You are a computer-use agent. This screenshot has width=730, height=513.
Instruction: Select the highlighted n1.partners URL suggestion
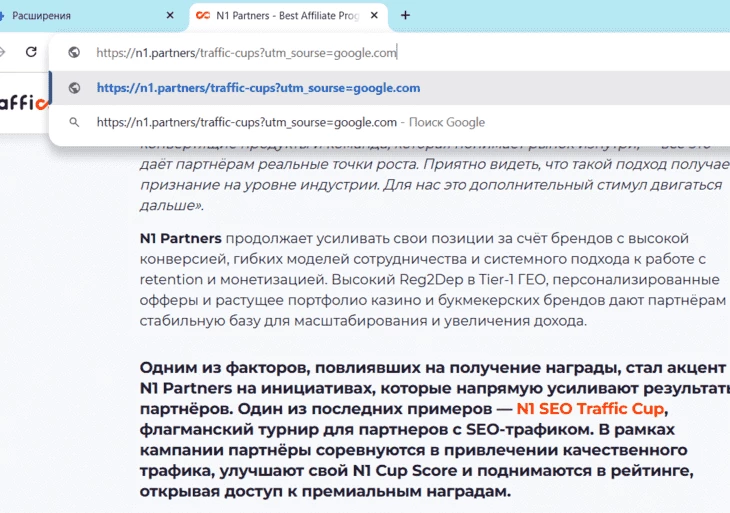click(x=258, y=88)
